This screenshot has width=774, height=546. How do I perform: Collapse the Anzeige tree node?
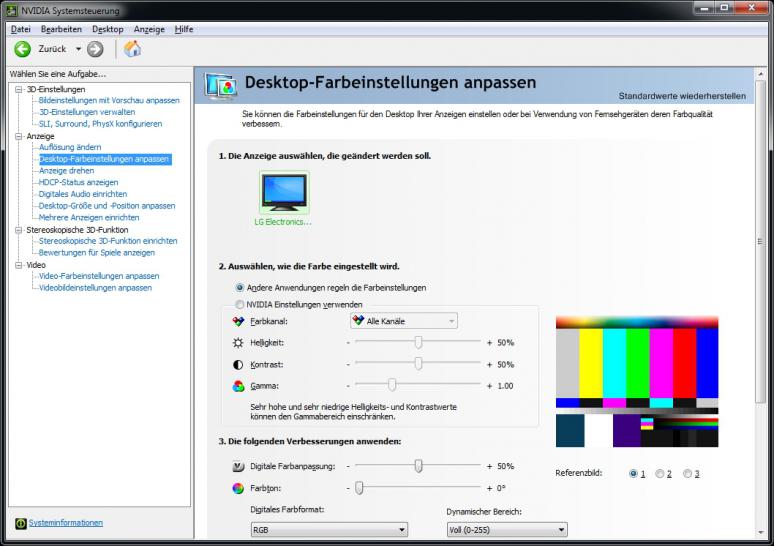tap(19, 136)
